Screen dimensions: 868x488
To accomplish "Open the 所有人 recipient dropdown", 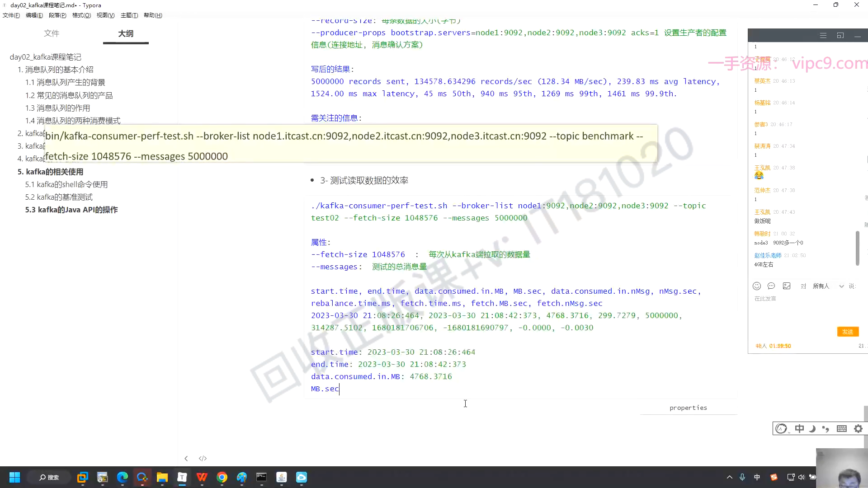I will tap(828, 286).
